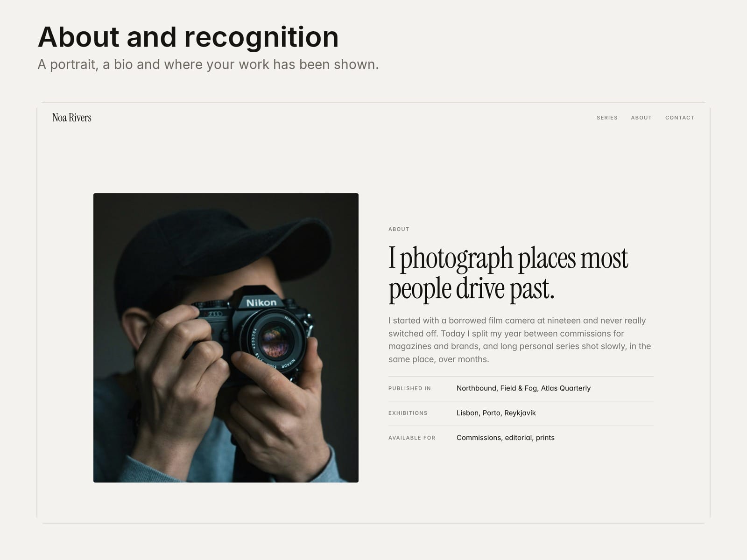Viewport: 747px width, 560px height.
Task: Click the 'About and recognition' page heading
Action: (188, 37)
